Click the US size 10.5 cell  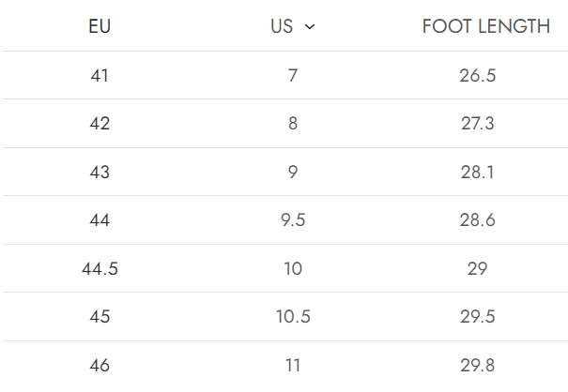[293, 317]
